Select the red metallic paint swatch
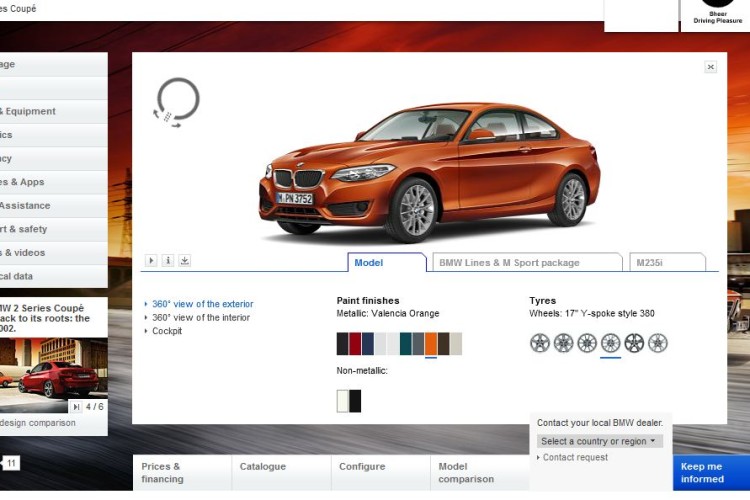This screenshot has width=750, height=500. pos(355,344)
